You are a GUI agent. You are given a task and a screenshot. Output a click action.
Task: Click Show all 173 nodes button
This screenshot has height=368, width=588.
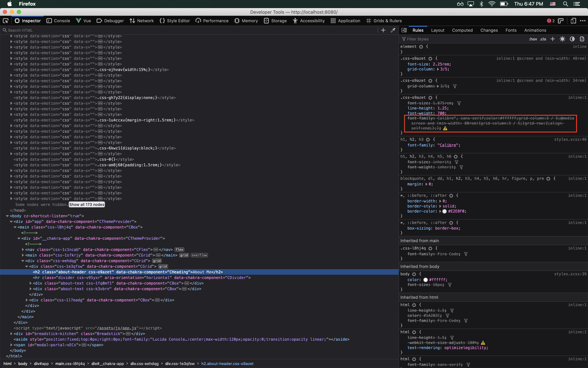(87, 205)
